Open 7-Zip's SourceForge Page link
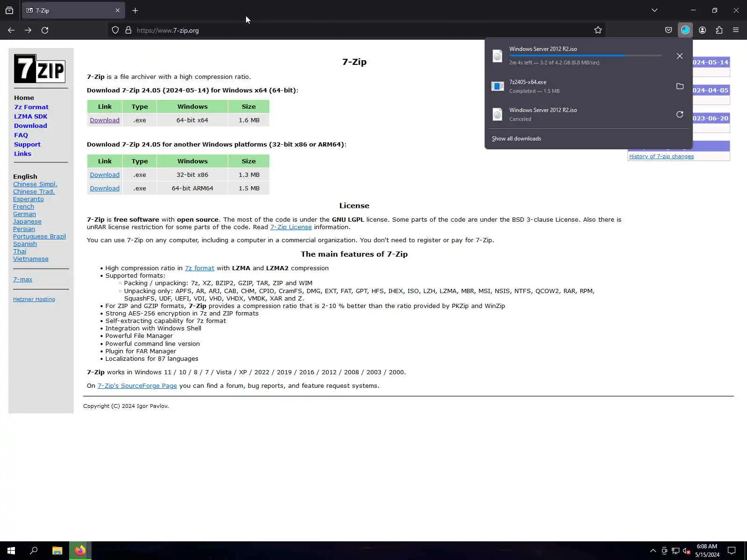The width and height of the screenshot is (747, 560). [137, 385]
